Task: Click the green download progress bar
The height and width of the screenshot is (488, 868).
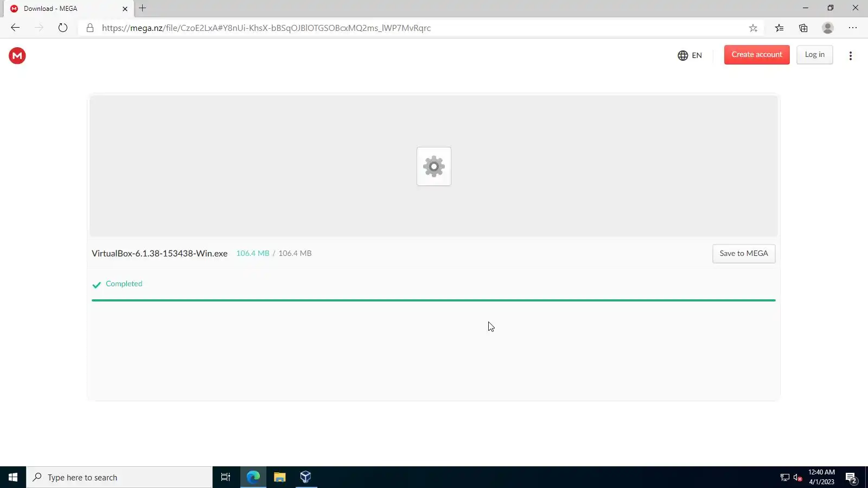Action: pos(433,300)
